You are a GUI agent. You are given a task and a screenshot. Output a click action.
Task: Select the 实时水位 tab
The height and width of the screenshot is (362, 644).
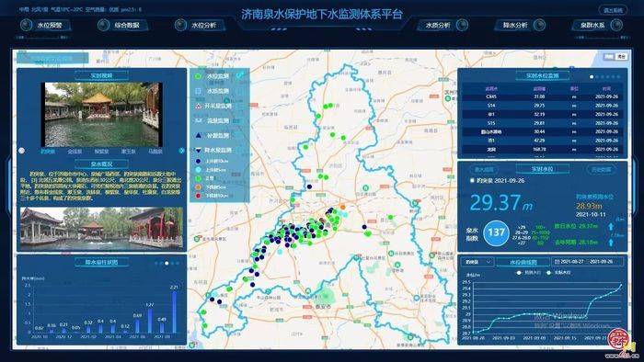(x=542, y=169)
